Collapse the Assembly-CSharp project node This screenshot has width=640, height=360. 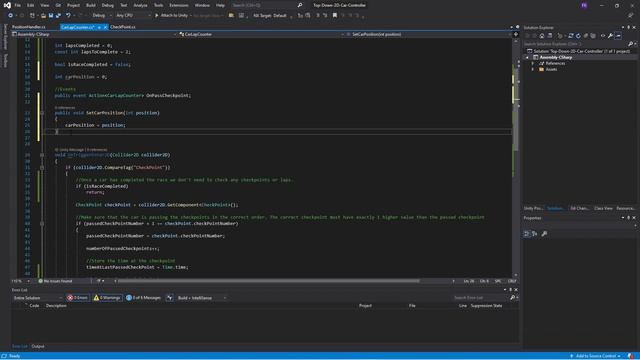point(527,58)
